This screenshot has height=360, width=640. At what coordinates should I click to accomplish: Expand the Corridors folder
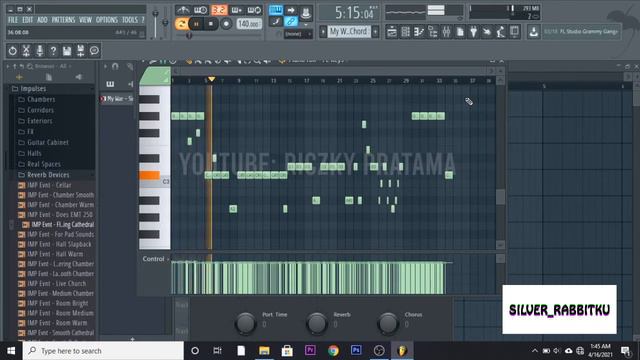click(40, 110)
